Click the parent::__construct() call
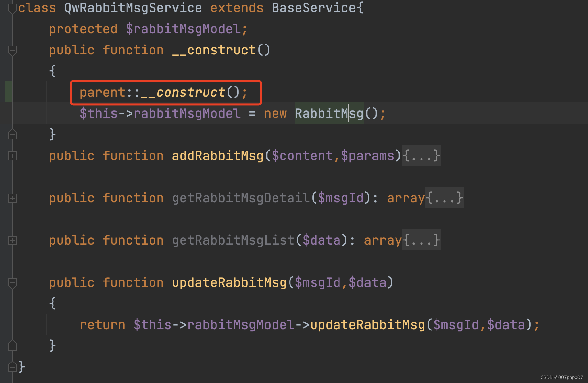Viewport: 588px width, 383px height. (x=164, y=93)
